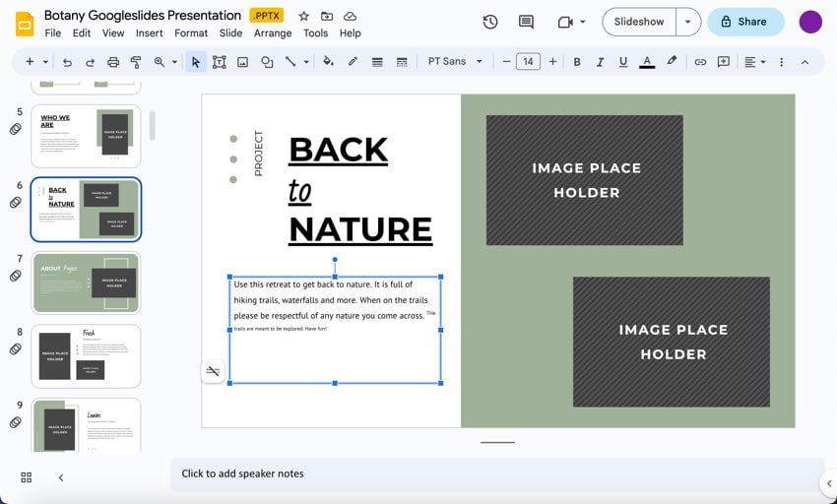Image resolution: width=837 pixels, height=504 pixels.
Task: Select the Text box tool
Action: 219,62
